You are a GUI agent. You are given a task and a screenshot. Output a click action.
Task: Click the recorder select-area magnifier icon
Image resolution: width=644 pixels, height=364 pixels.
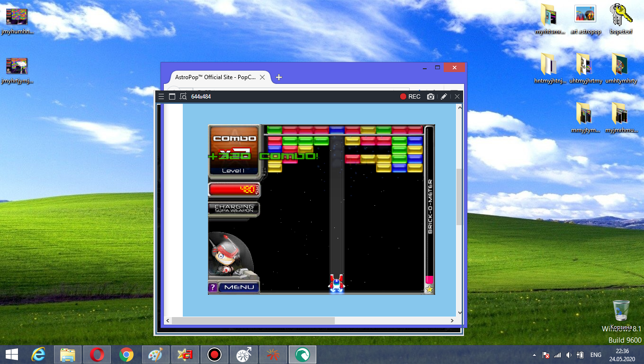coord(183,97)
